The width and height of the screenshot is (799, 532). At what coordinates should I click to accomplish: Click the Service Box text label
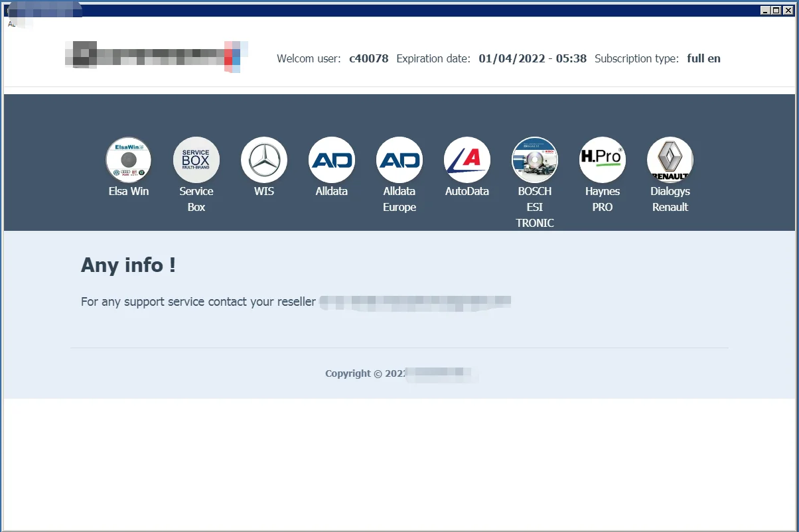196,199
